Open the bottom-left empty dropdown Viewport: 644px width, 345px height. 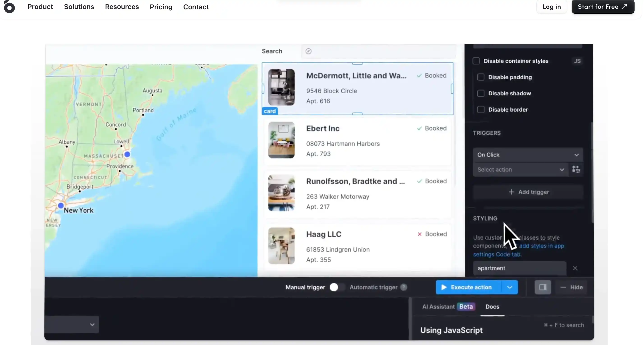[72, 324]
